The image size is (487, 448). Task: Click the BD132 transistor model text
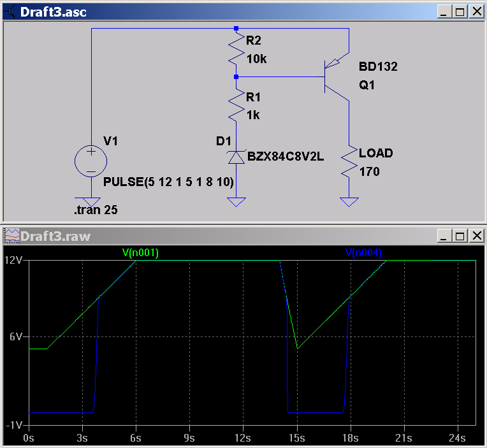[x=378, y=66]
